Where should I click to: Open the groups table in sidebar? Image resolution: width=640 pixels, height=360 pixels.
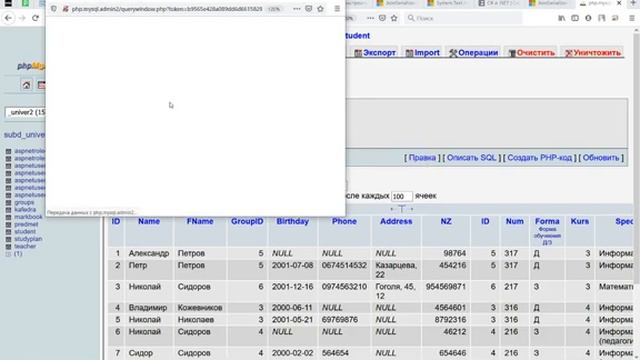(x=24, y=202)
